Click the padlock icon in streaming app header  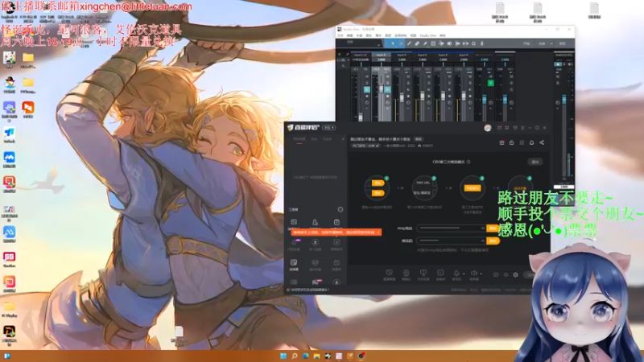pyautogui.click(x=511, y=142)
